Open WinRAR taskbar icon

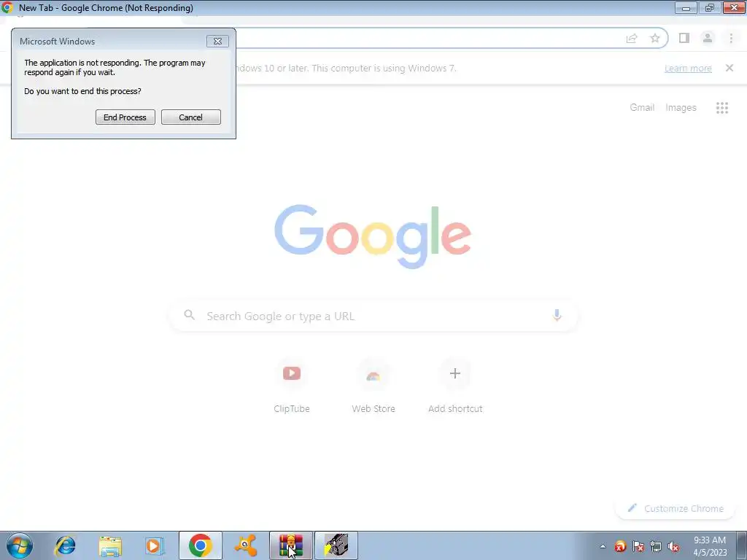pos(291,545)
